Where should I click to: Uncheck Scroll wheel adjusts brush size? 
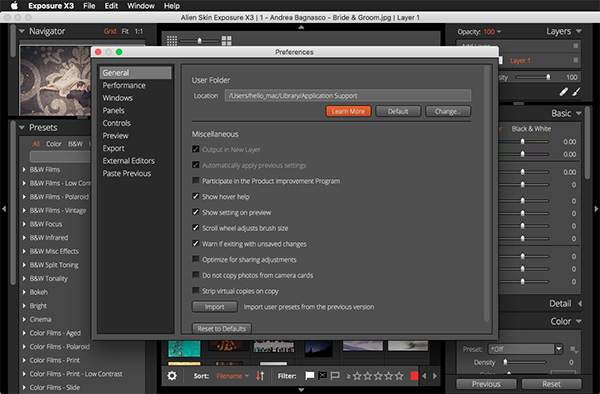pyautogui.click(x=196, y=228)
